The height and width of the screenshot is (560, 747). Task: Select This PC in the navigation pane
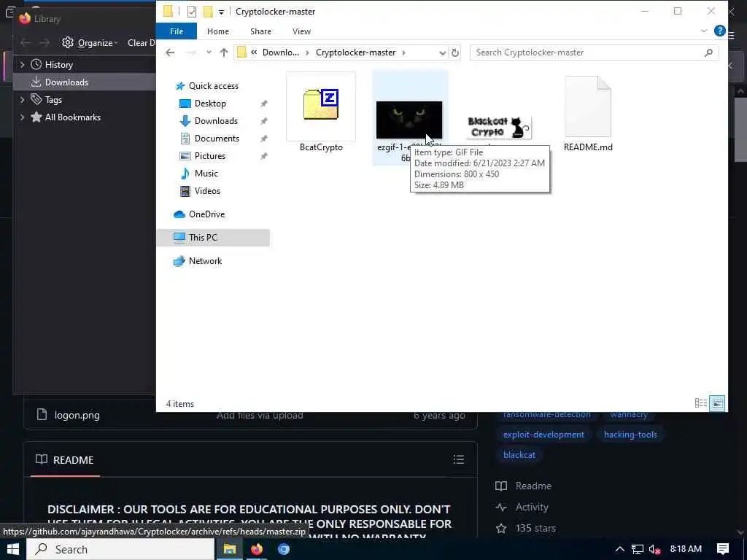tap(203, 238)
